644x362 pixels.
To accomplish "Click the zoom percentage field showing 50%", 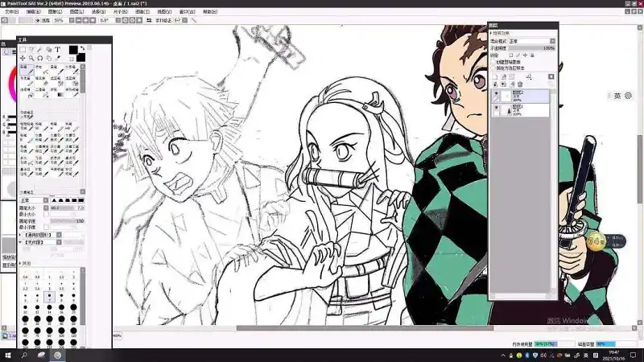I will click(x=60, y=20).
